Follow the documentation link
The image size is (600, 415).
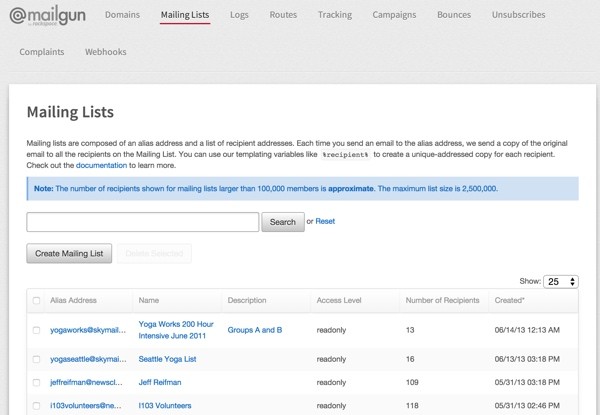(x=101, y=165)
